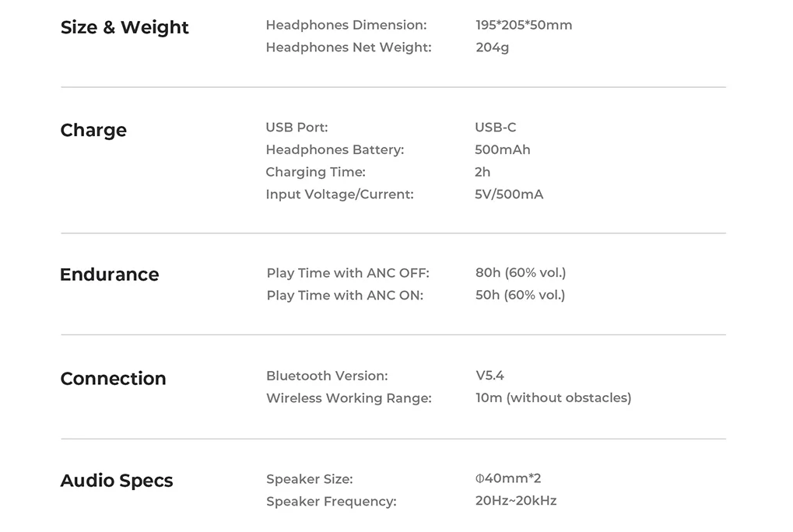Click the Charging Time label
This screenshot has width=793, height=532.
click(x=315, y=172)
